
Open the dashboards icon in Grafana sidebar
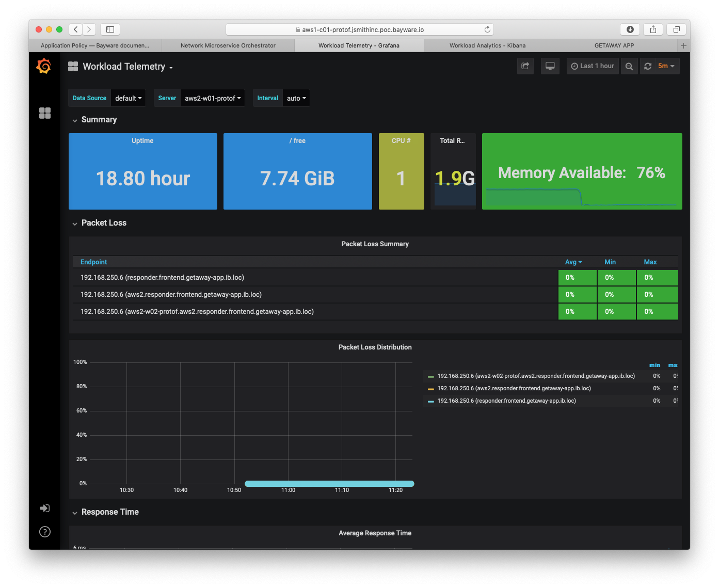tap(45, 113)
